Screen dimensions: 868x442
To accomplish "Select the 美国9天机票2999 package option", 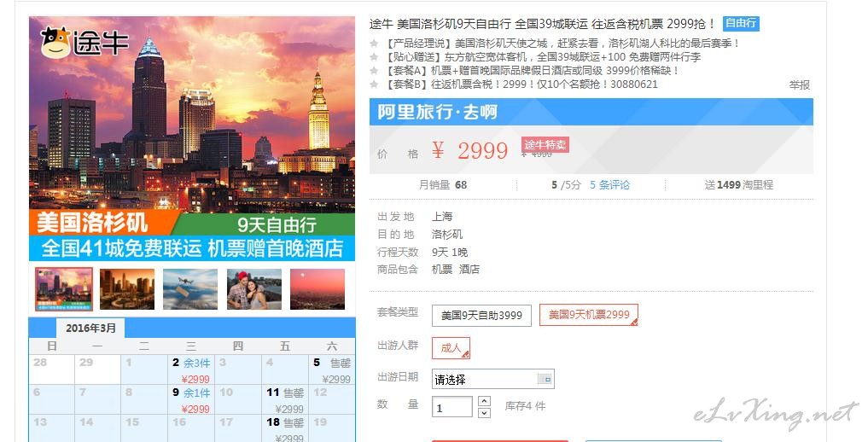I will pos(588,315).
